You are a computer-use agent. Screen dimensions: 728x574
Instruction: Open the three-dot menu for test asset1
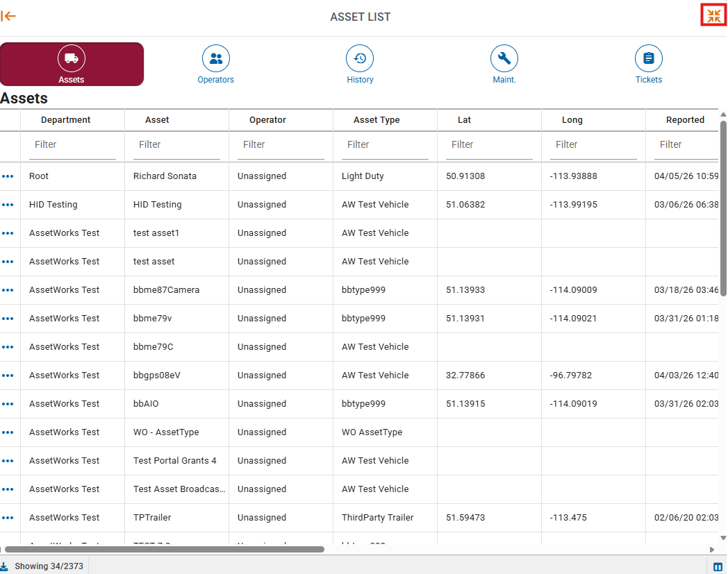coord(8,233)
